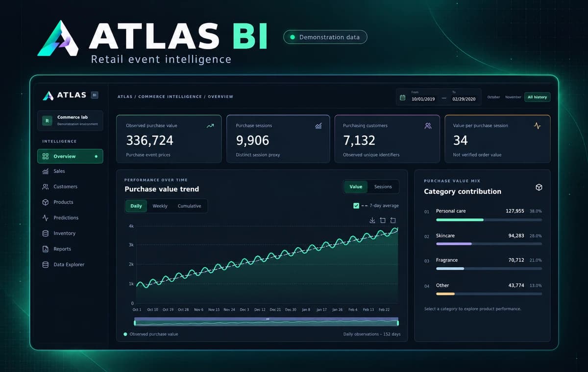The width and height of the screenshot is (588, 372).
Task: Filter to October preset
Action: pos(493,97)
